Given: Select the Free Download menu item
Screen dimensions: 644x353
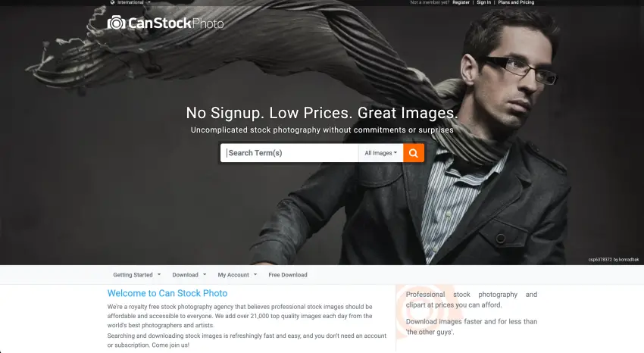Looking at the screenshot, I should pos(288,275).
